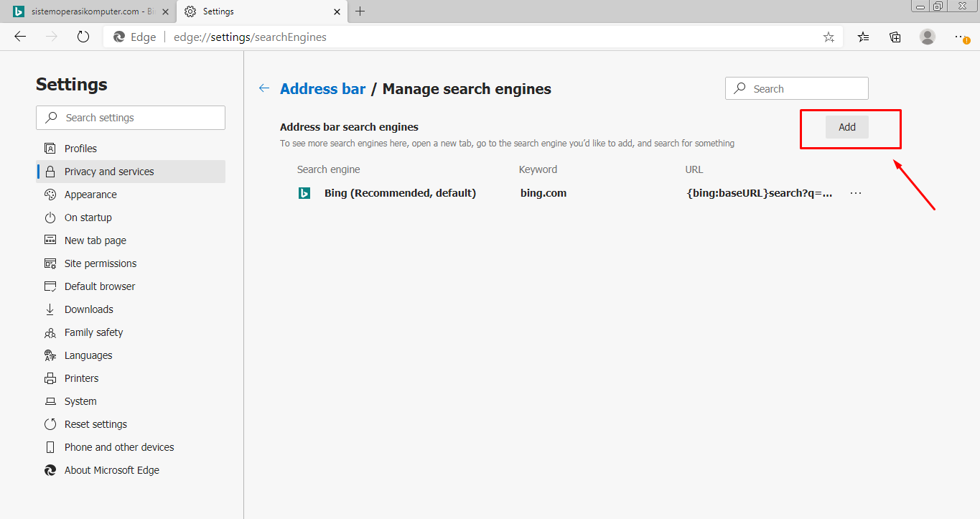This screenshot has height=519, width=980.
Task: Select Privacy and services in sidebar
Action: [108, 171]
